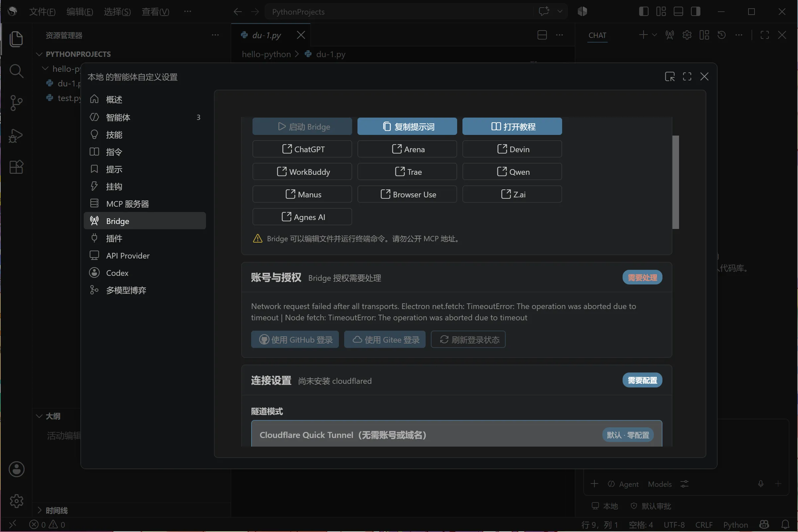Click 打开教程 button
Viewport: 798px width, 532px height.
click(x=512, y=127)
